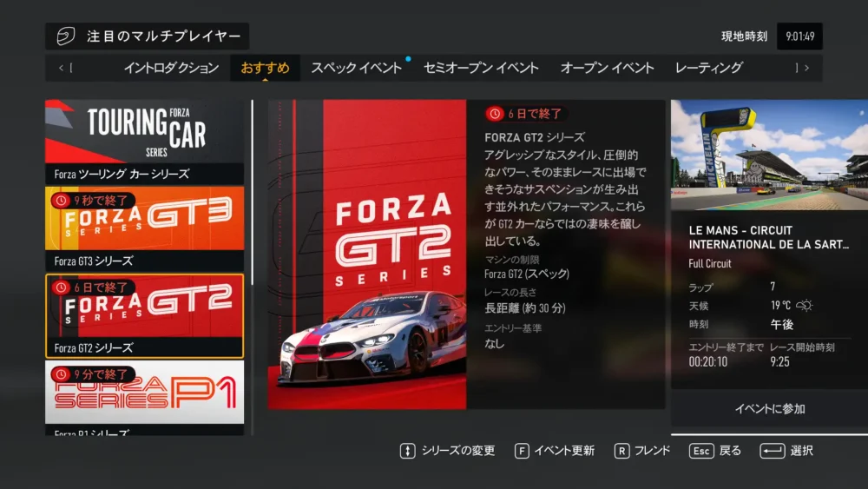Open the オープン イベント tab

point(607,68)
